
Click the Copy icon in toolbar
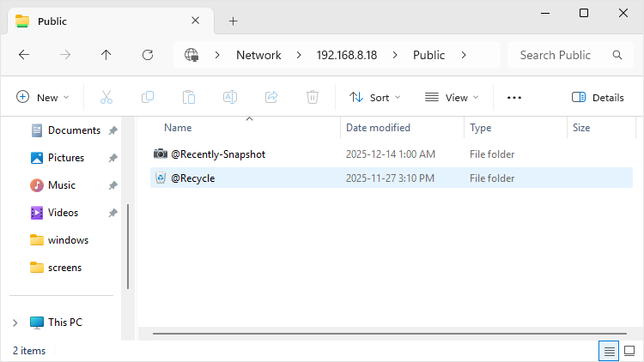click(148, 97)
